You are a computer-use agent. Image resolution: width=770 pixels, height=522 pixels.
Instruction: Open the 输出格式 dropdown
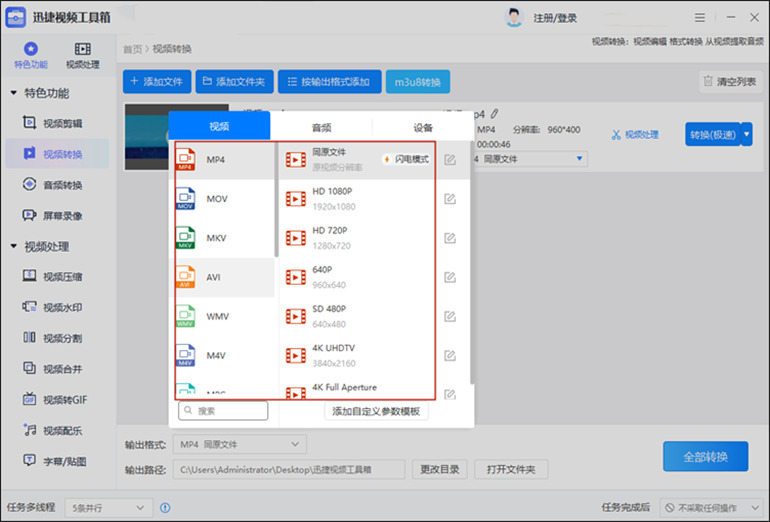click(x=240, y=444)
